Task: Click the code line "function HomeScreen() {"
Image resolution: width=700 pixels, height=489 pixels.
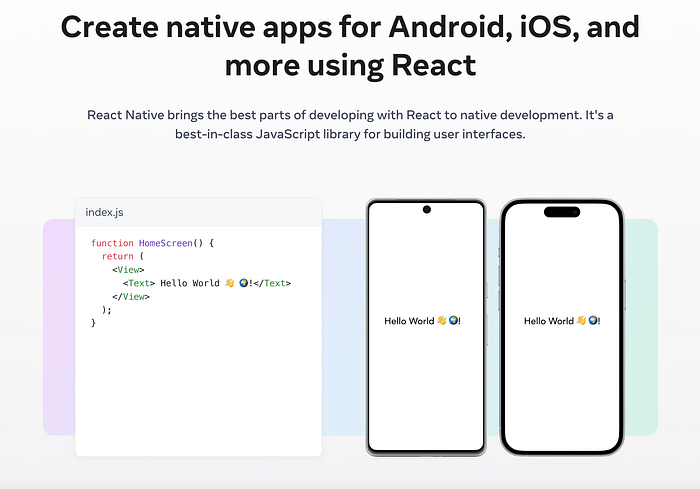Action: [x=152, y=243]
